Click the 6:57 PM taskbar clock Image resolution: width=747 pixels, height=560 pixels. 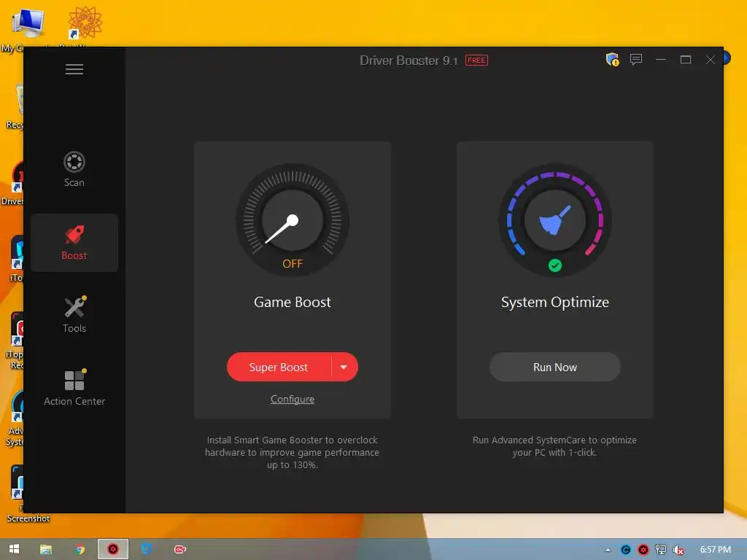point(716,550)
